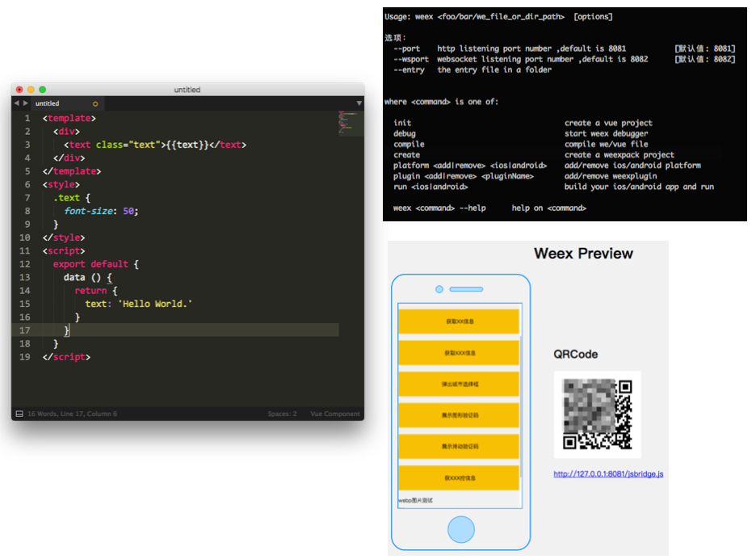
Task: Click the closing </script> tag line
Action: pos(66,357)
